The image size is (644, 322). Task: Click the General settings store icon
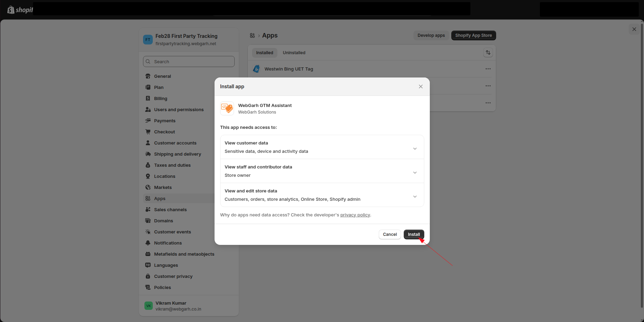(148, 76)
